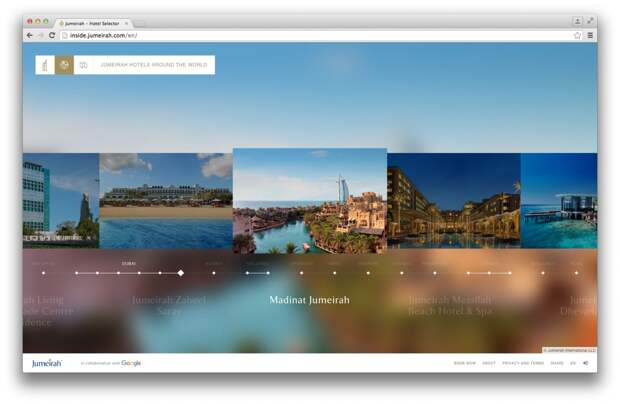The image size is (620, 404).
Task: Open the map view icon
Action: pos(83,65)
